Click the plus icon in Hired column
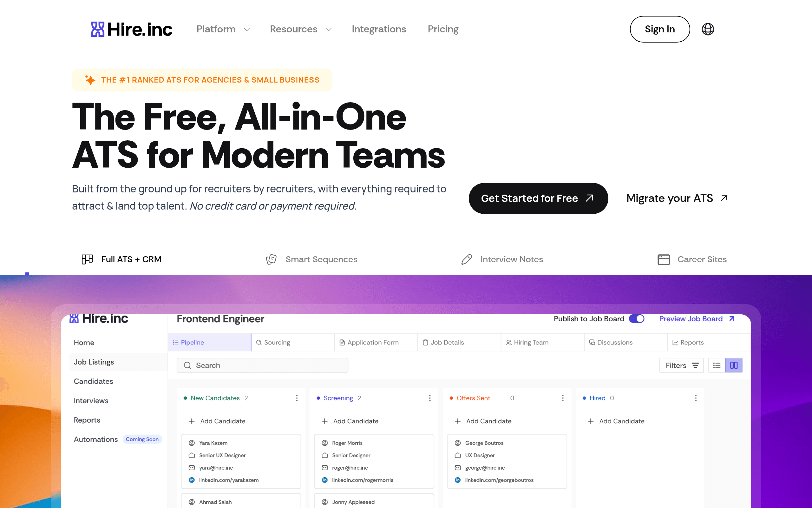The image size is (812, 508). tap(591, 421)
